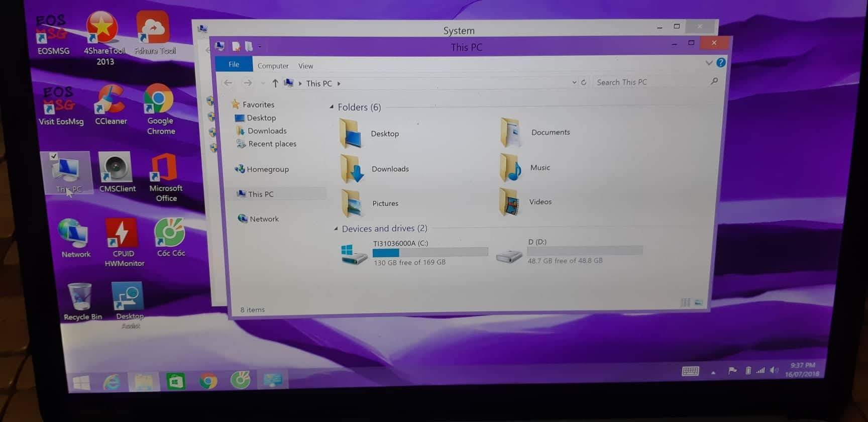868x422 pixels.
Task: Uncheck the This PC desktop icon checkbox
Action: click(x=54, y=156)
